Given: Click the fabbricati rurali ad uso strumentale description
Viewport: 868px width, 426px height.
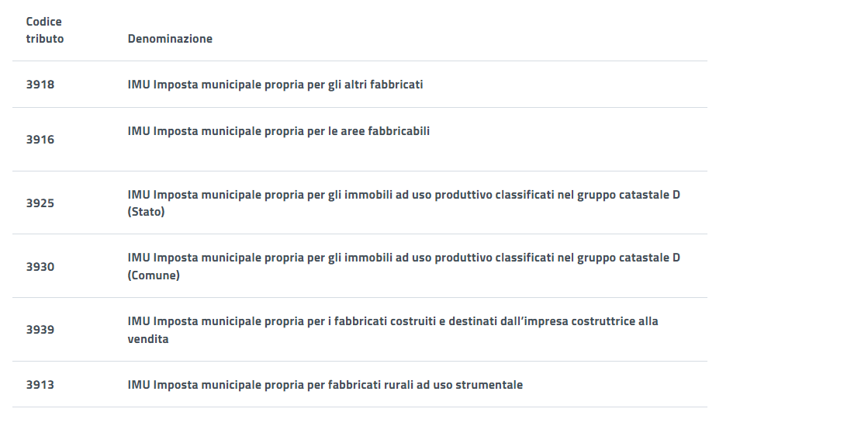Looking at the screenshot, I should (x=325, y=385).
